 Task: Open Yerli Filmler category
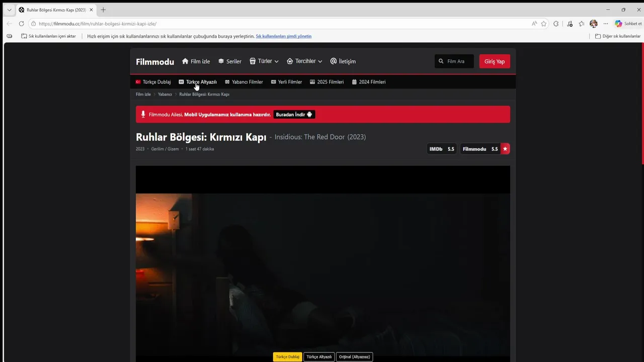coord(287,82)
